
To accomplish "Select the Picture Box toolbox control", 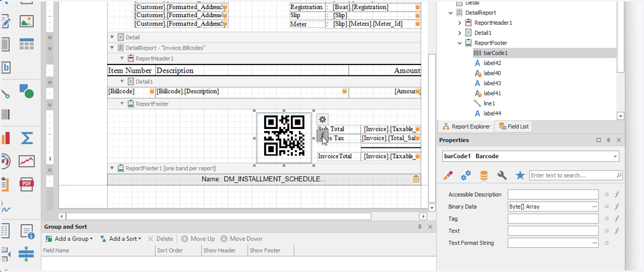I will [x=26, y=22].
